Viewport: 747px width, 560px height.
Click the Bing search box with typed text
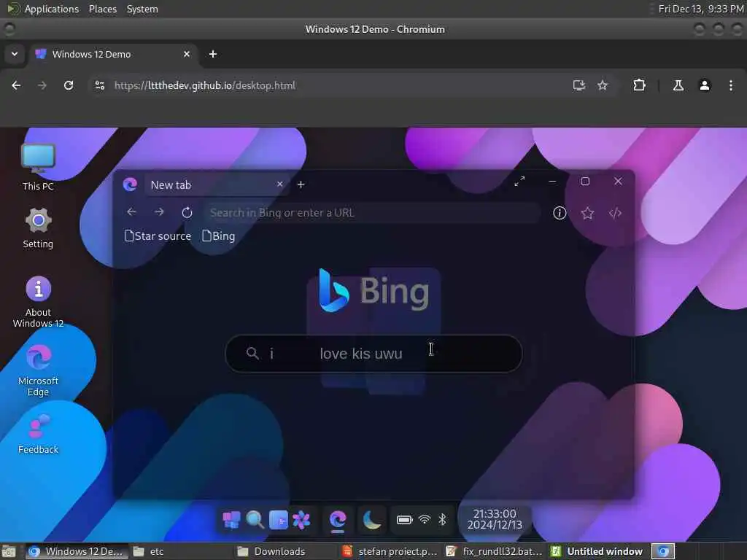tap(373, 354)
